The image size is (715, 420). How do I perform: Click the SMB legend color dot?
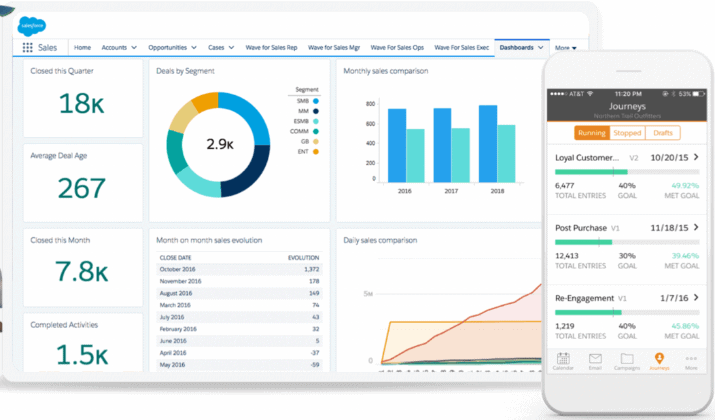coord(316,101)
